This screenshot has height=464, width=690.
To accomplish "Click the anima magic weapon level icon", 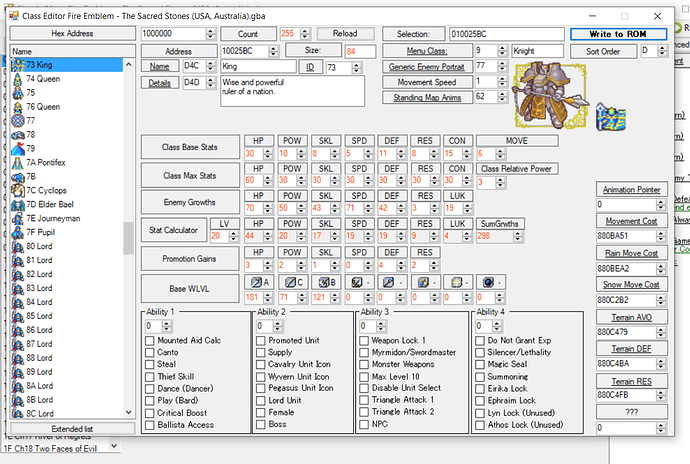I will pos(423,282).
